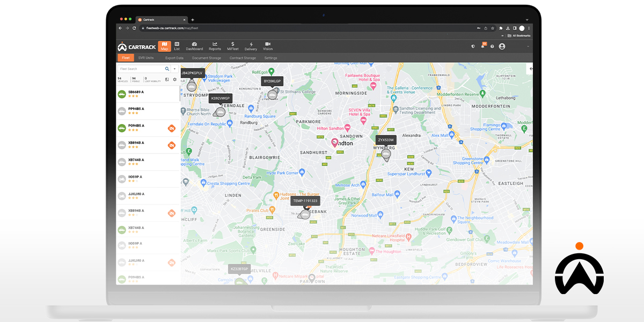Switch to List view
Screen dimensions: 644x322
(177, 47)
